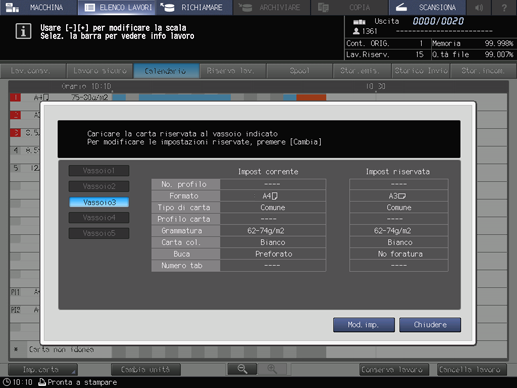Viewport: 517px width, 388px height.
Task: Click the long blue job bar in timeline
Action: (x=185, y=97)
